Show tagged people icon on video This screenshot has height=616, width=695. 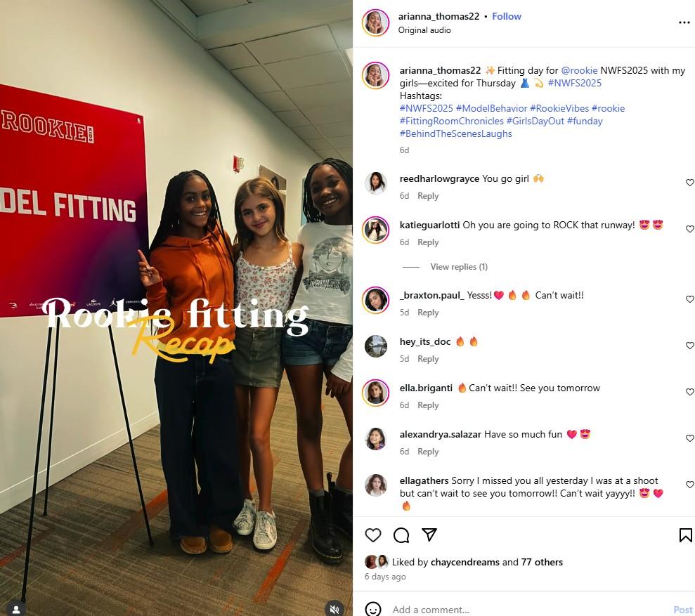pyautogui.click(x=16, y=610)
